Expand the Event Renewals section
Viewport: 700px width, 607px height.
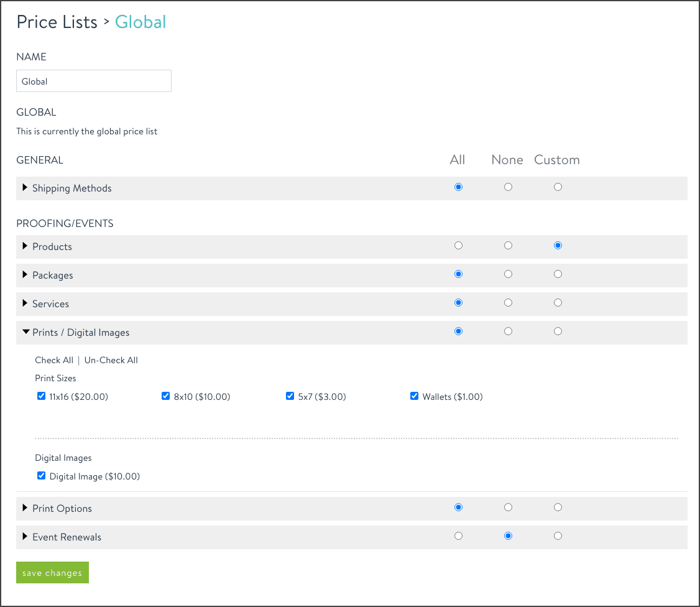[x=25, y=535]
